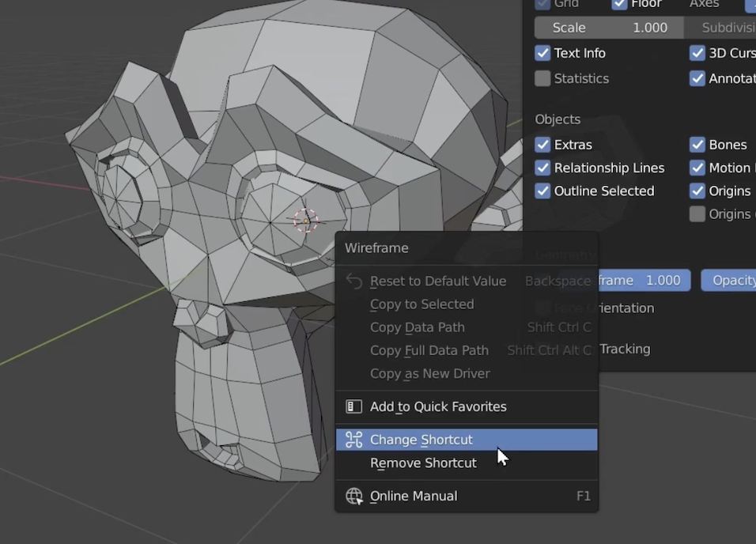This screenshot has height=544, width=756.
Task: Click the Change Shortcut key icon
Action: point(354,440)
